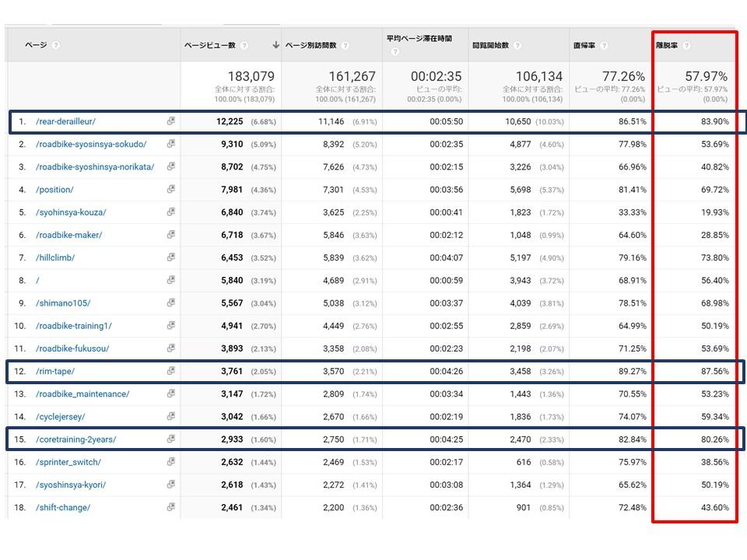
Task: Open the /roadbike-training1/ page link
Action: (73, 326)
